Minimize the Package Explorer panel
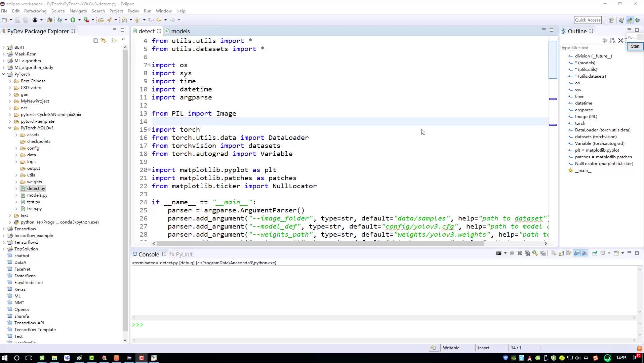 tap(114, 30)
